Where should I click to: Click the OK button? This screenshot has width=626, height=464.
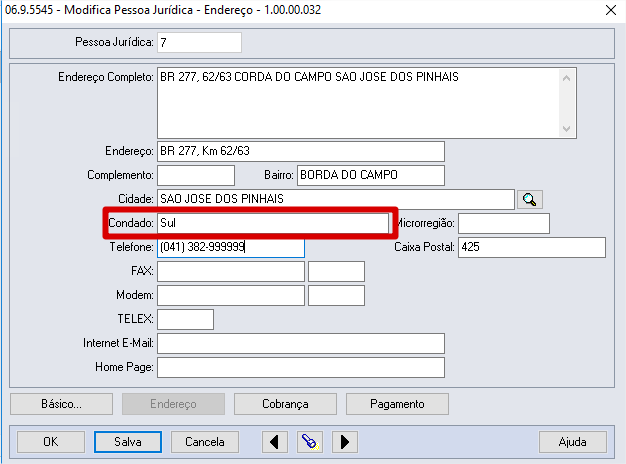pos(51,442)
